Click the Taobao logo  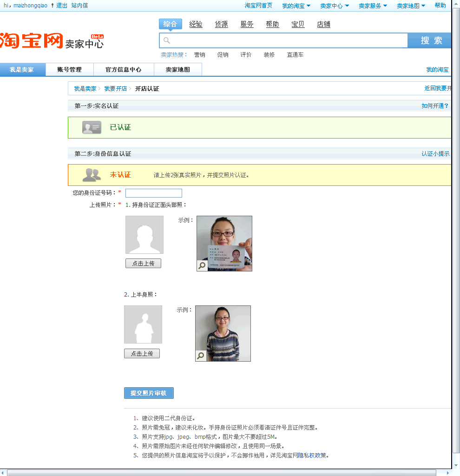tap(32, 41)
